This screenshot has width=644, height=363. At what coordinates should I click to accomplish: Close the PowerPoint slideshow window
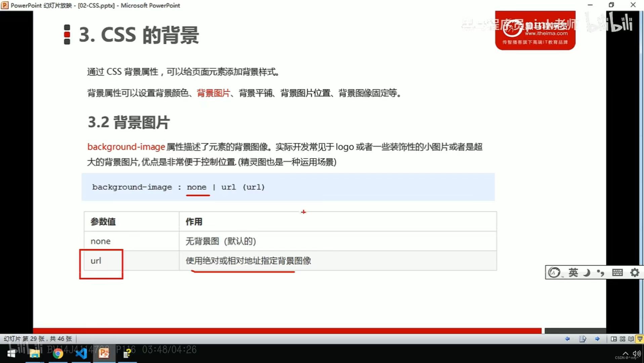point(633,5)
